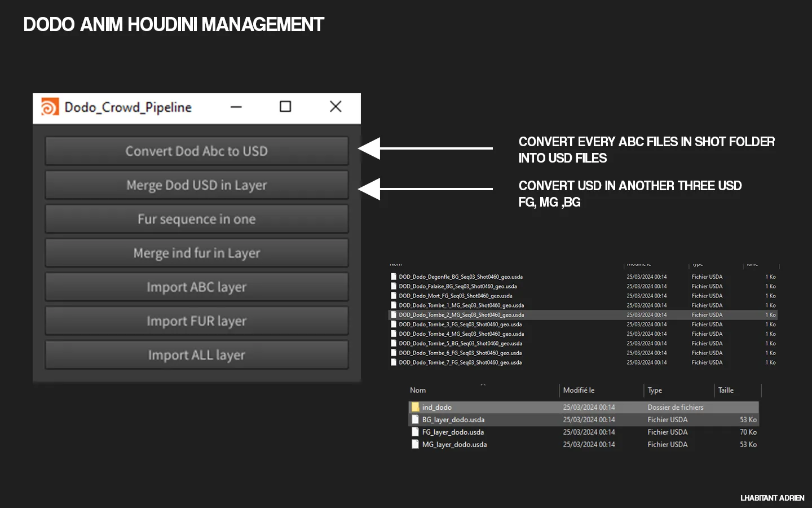
Task: Maximize the Dodo_Crowd_Pipeline window
Action: click(285, 107)
